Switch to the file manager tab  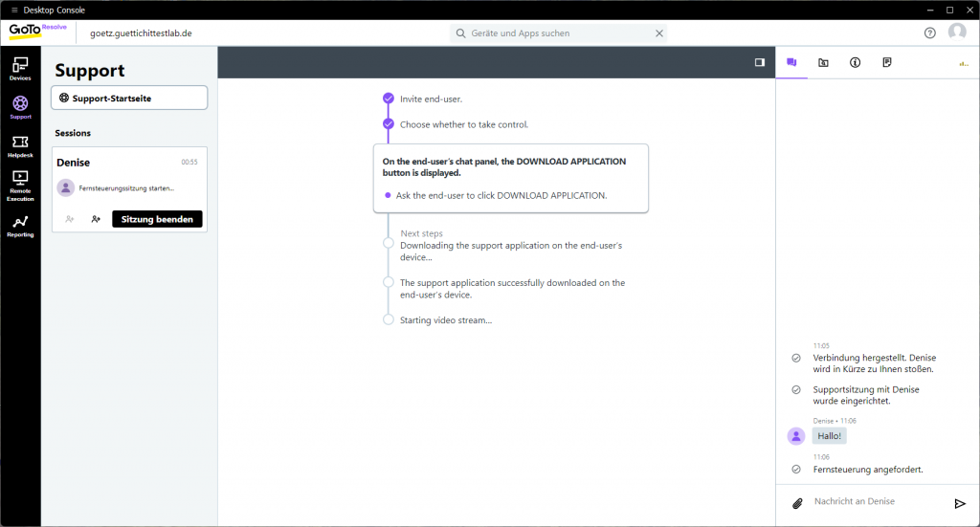point(823,62)
